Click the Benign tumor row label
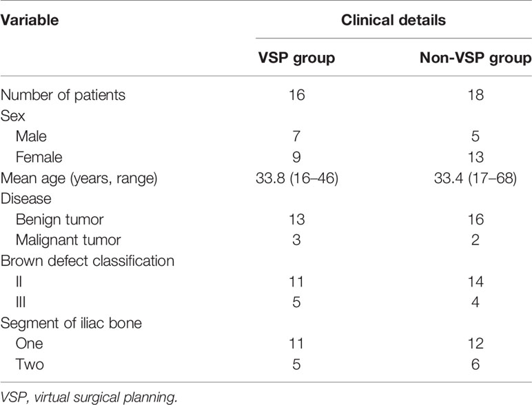 (x=60, y=220)
